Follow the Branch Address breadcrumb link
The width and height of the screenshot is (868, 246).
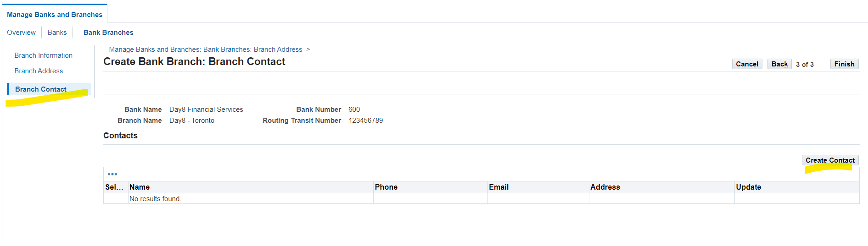[206, 49]
